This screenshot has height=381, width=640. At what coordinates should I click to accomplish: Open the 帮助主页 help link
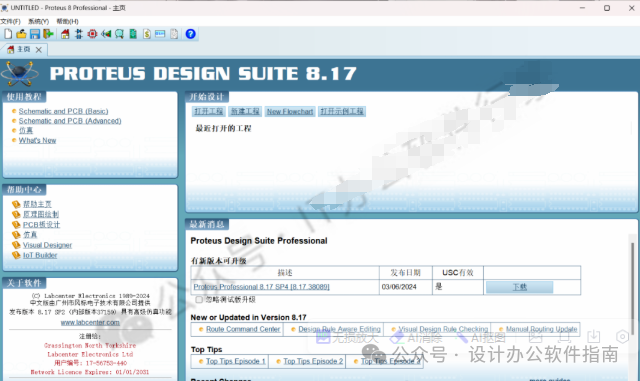pyautogui.click(x=37, y=204)
